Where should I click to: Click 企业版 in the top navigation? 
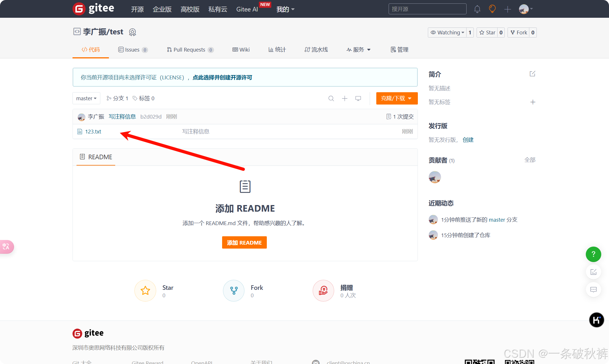tap(162, 9)
